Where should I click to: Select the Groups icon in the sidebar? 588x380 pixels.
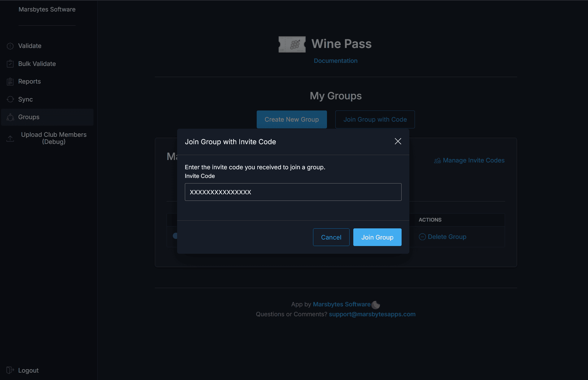coord(10,117)
